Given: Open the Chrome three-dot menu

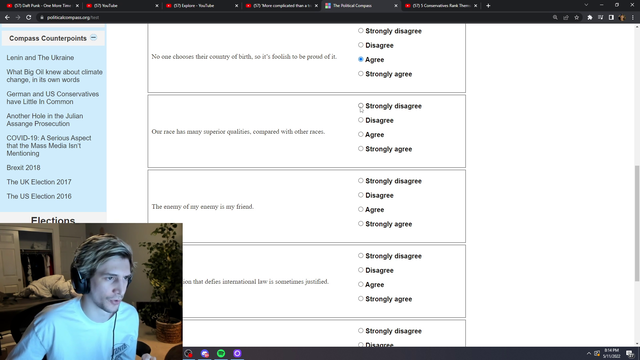Looking at the screenshot, I should point(633,18).
